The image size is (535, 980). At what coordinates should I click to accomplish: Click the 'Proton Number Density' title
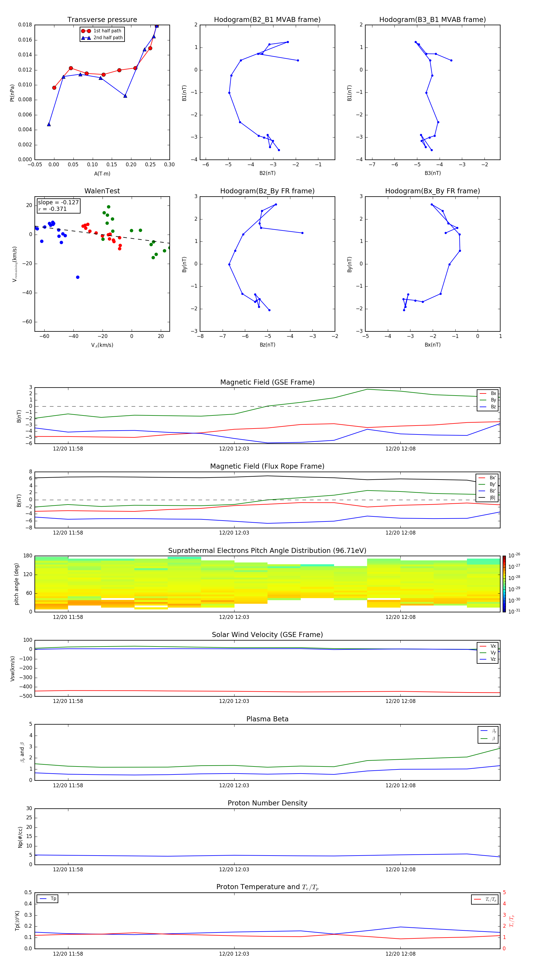[x=267, y=803]
